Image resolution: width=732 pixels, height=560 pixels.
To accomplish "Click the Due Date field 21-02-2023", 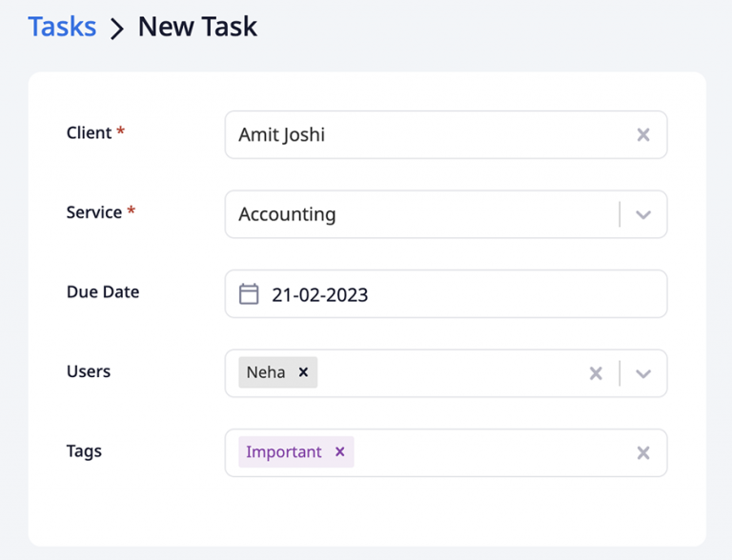I will tap(446, 294).
